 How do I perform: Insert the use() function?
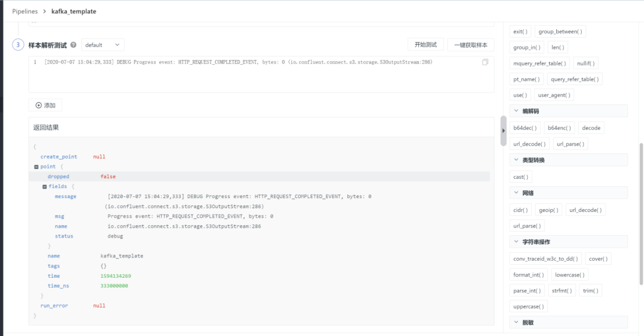click(x=520, y=95)
